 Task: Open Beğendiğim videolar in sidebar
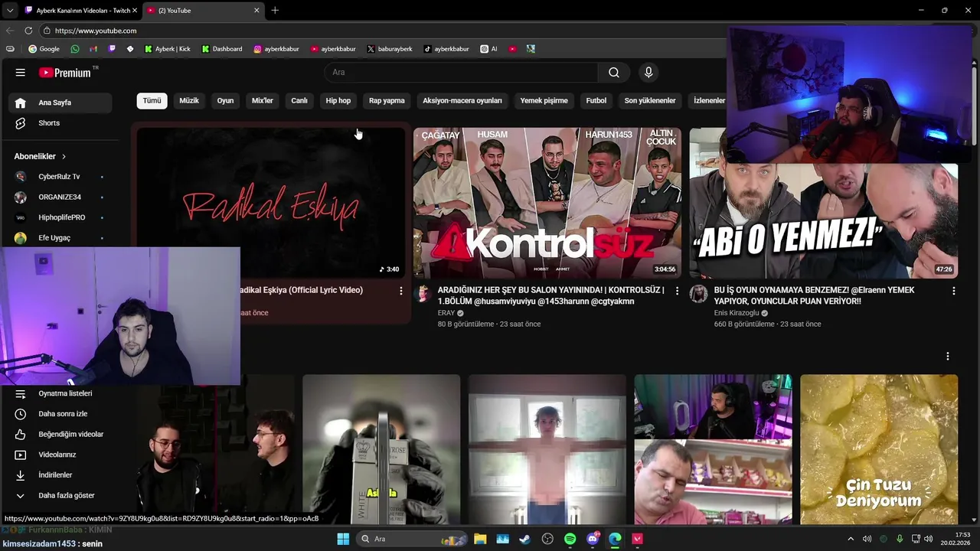point(60,434)
